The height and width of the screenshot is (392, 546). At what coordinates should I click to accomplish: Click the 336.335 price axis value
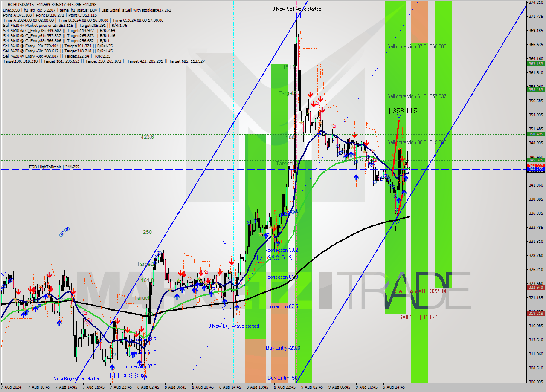[x=535, y=213]
